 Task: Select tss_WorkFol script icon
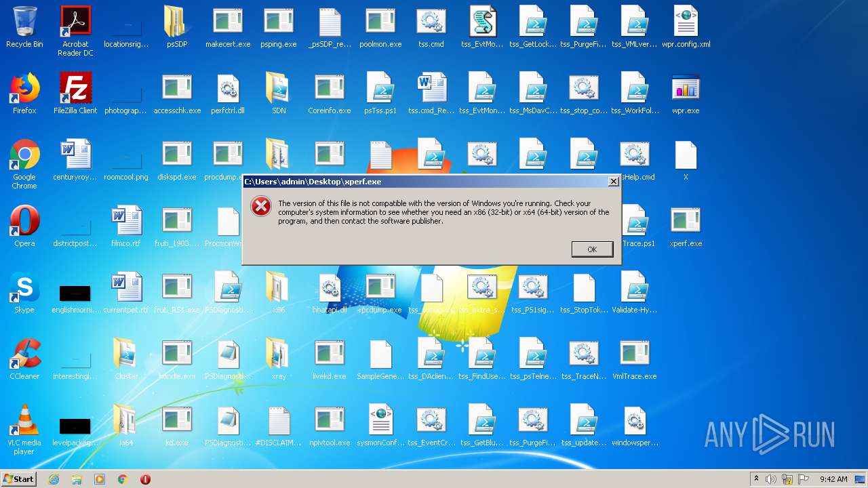(x=635, y=94)
